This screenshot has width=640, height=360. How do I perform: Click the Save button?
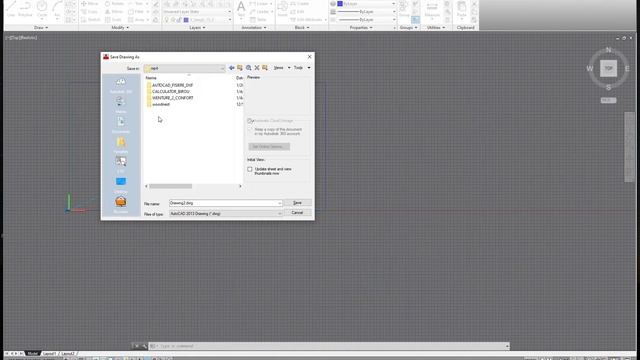(298, 203)
